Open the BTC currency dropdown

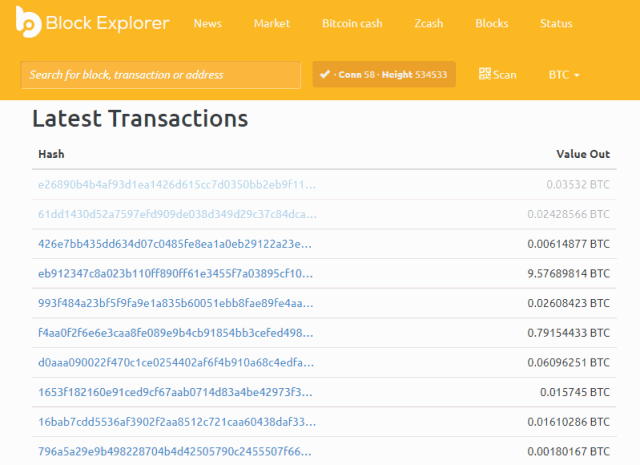coord(564,75)
